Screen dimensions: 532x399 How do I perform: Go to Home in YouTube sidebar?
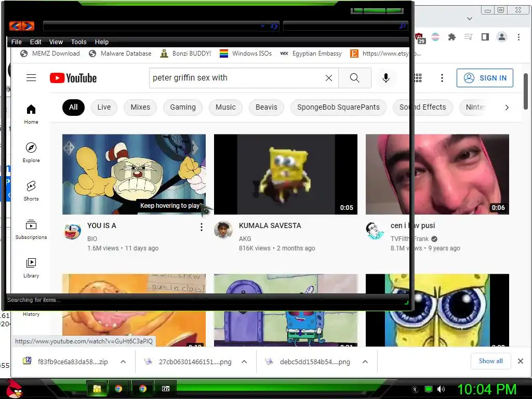(x=31, y=114)
